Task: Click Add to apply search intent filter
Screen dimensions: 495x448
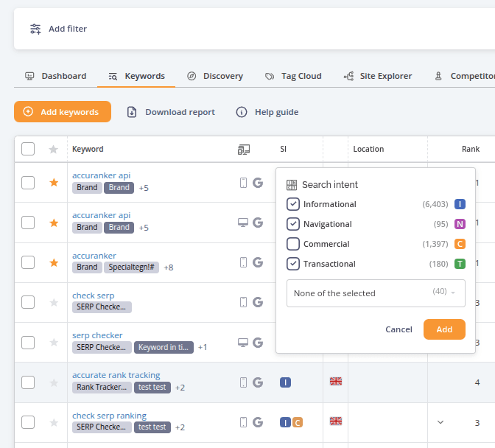Action: [x=444, y=329]
